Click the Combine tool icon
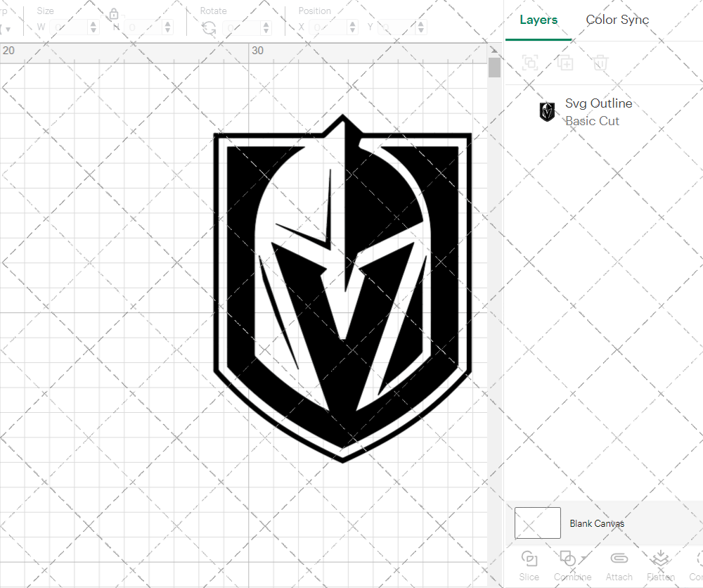This screenshot has width=703, height=588. click(x=567, y=558)
